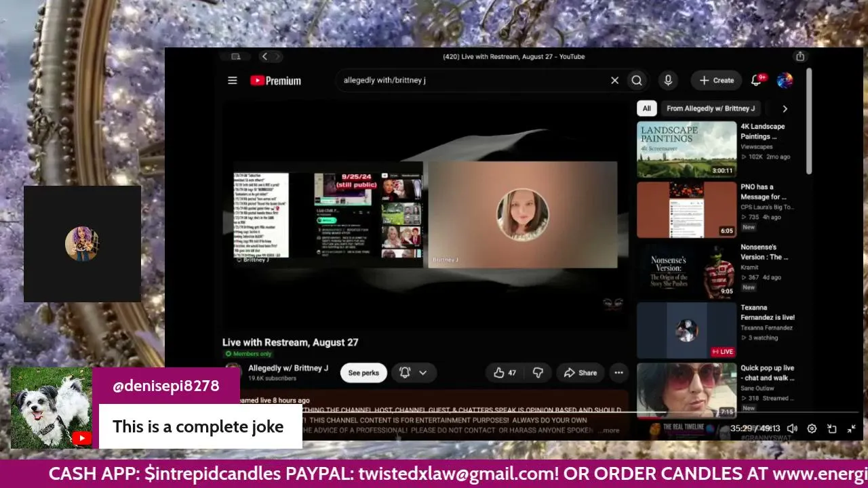
Task: Open the browser sidebar toggle icon
Action: [x=235, y=57]
